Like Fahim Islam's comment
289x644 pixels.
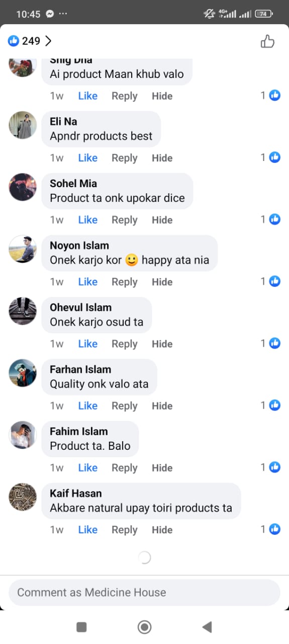coord(88,467)
